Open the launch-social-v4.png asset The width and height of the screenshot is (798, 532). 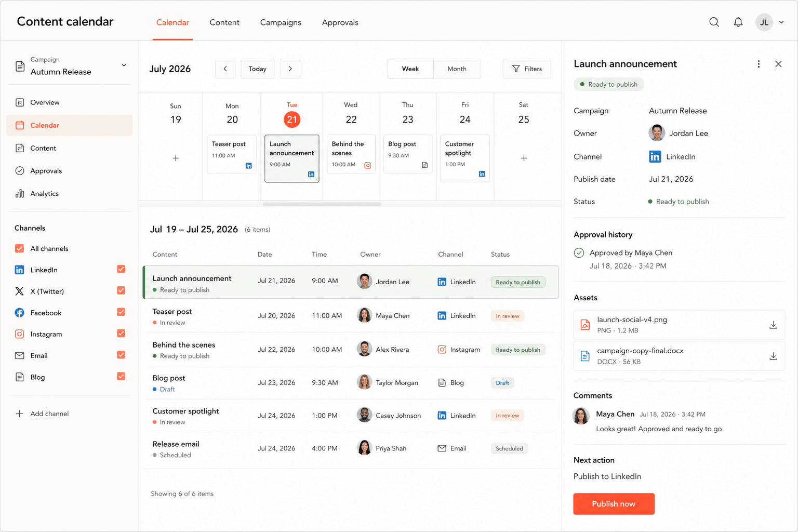pos(679,325)
